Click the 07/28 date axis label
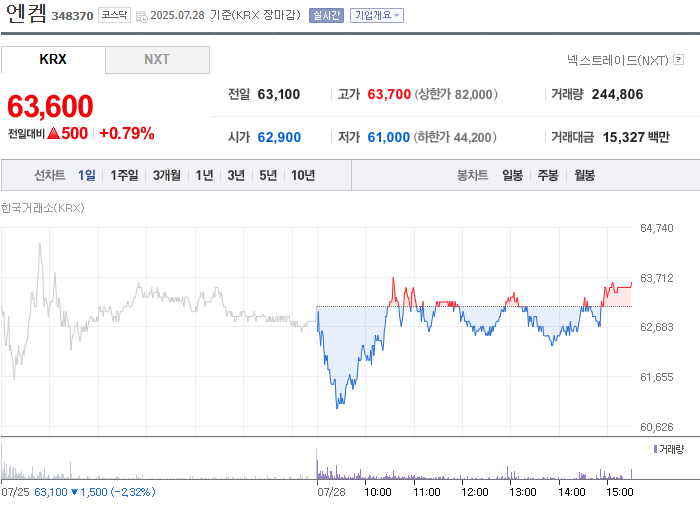The height and width of the screenshot is (505, 700). coord(331,492)
